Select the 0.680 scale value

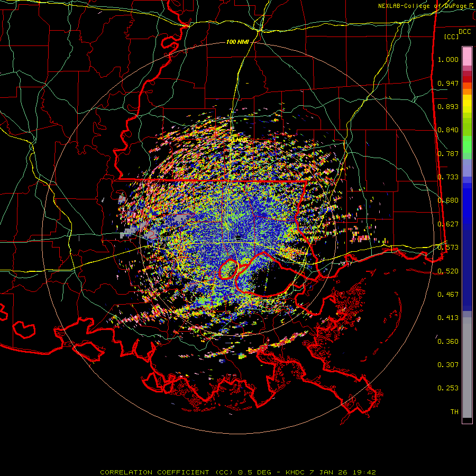[448, 200]
